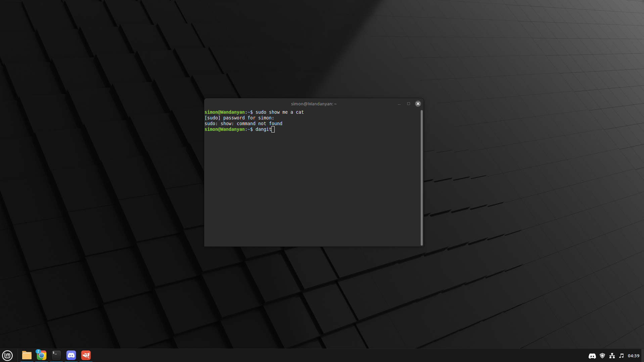This screenshot has width=644, height=362.
Task: Open Google Chrome with 2 notifications
Action: coord(41,355)
